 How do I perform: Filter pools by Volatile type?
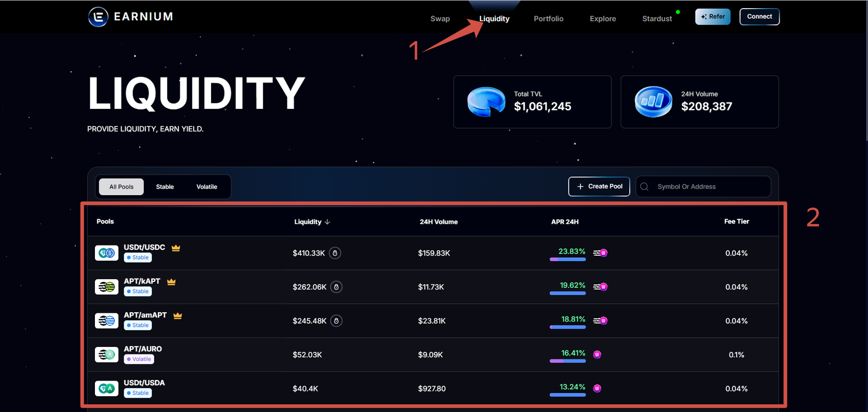[x=207, y=187]
